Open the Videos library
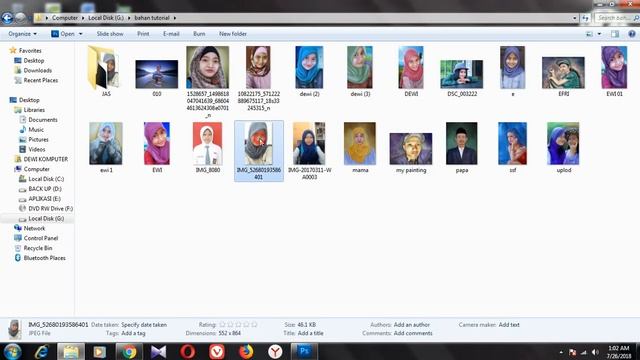The width and height of the screenshot is (640, 360). click(x=37, y=149)
